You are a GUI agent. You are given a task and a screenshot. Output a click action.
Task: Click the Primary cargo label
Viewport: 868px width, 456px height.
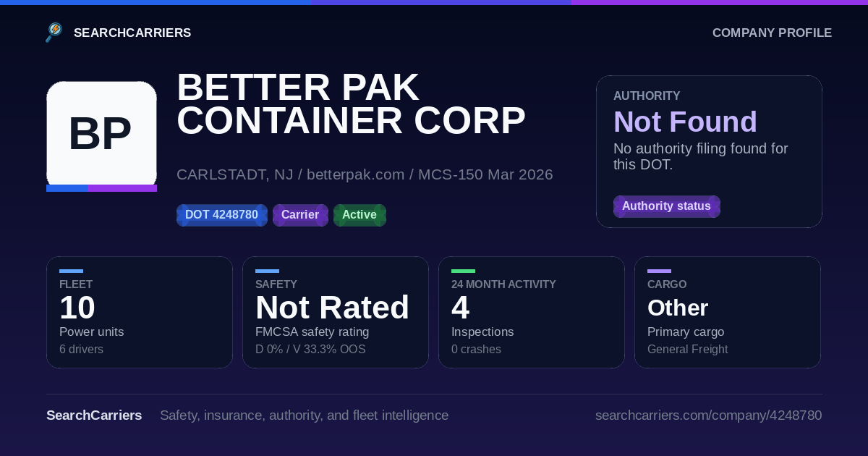(x=686, y=332)
